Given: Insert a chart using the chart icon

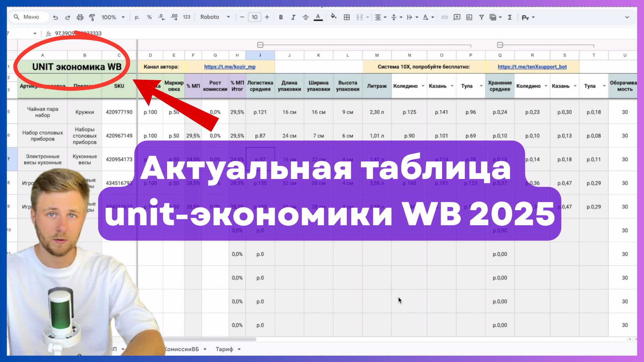Looking at the screenshot, I should (469, 17).
